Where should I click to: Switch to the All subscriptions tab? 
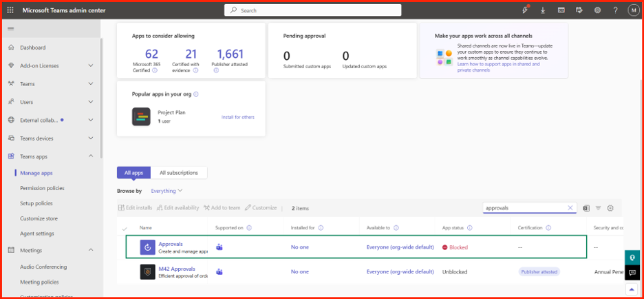pos(179,173)
